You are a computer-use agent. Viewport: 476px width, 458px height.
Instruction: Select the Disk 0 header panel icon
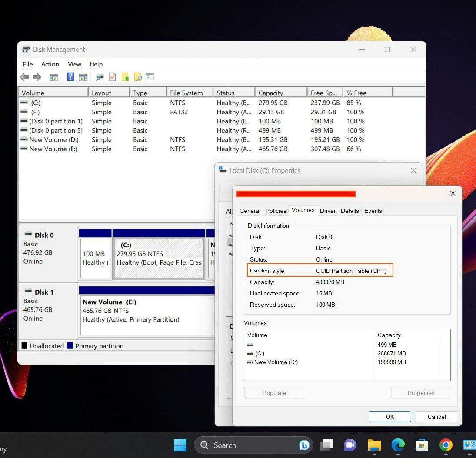29,235
